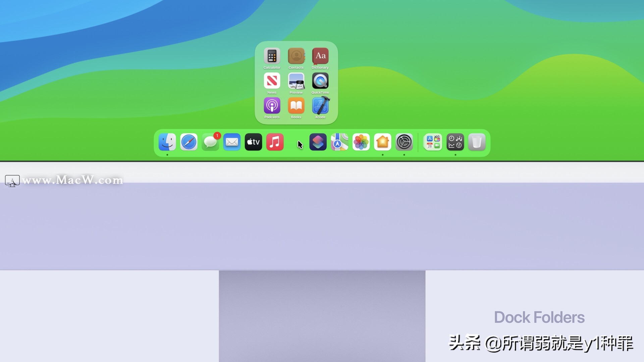Open Photos from the Dock
644x362 pixels.
pyautogui.click(x=361, y=142)
